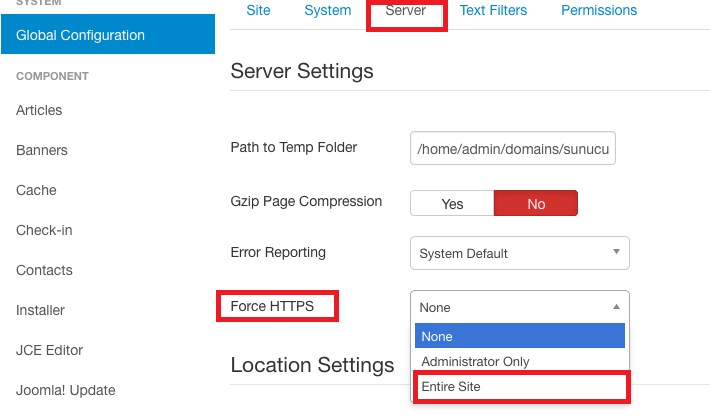Choose None in Force HTTPS list
The height and width of the screenshot is (418, 710).
pos(520,336)
